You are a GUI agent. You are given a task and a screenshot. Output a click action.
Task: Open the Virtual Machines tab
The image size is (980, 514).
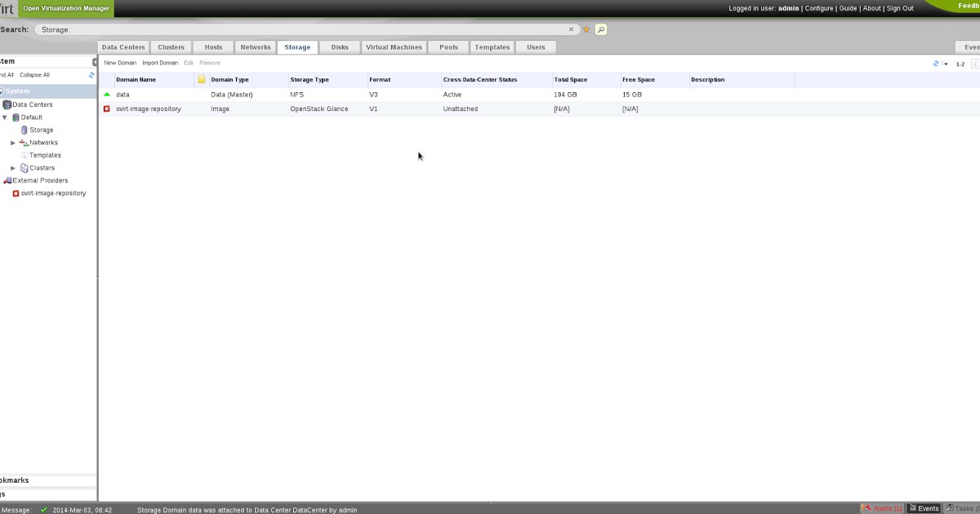(394, 47)
